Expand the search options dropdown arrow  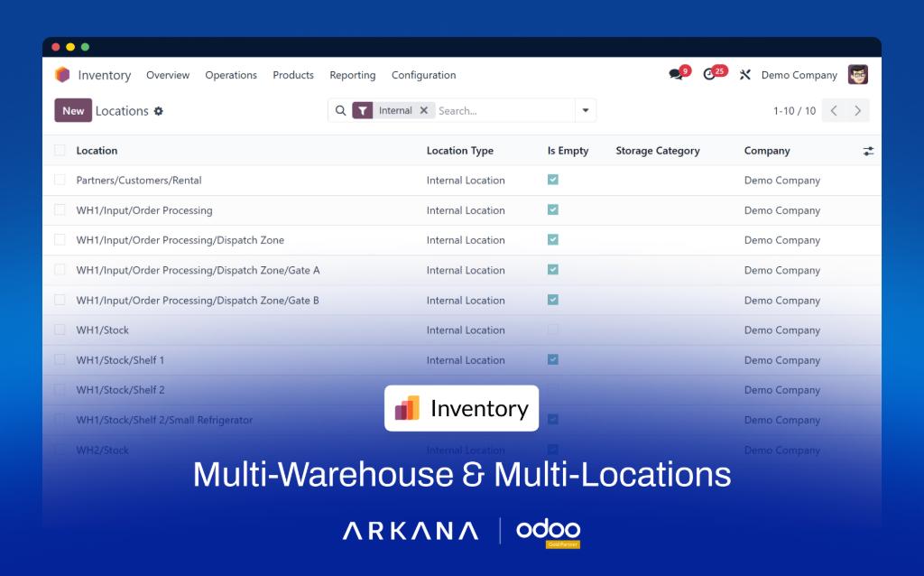click(585, 110)
